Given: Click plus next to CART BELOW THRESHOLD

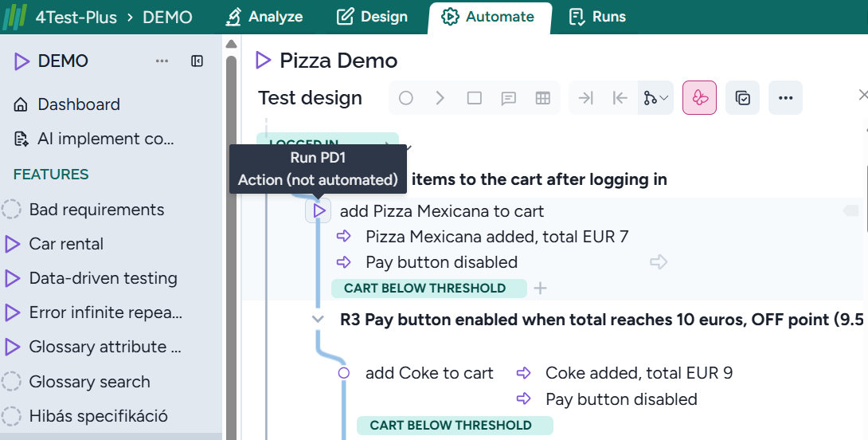Looking at the screenshot, I should coord(540,289).
